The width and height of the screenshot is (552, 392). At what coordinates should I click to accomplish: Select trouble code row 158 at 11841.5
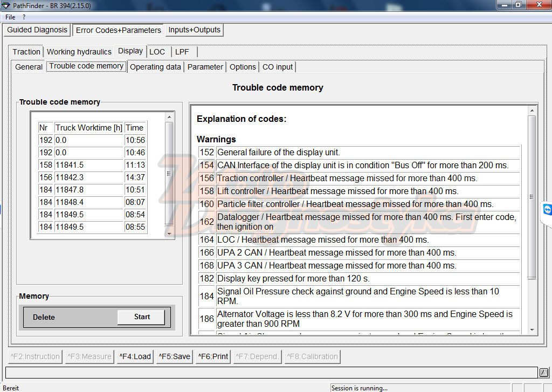coord(92,165)
